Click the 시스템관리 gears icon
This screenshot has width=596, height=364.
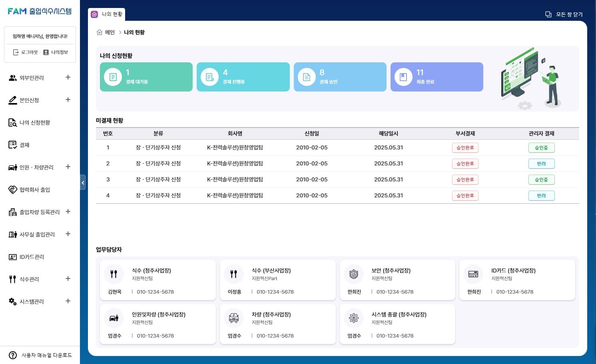tap(13, 302)
